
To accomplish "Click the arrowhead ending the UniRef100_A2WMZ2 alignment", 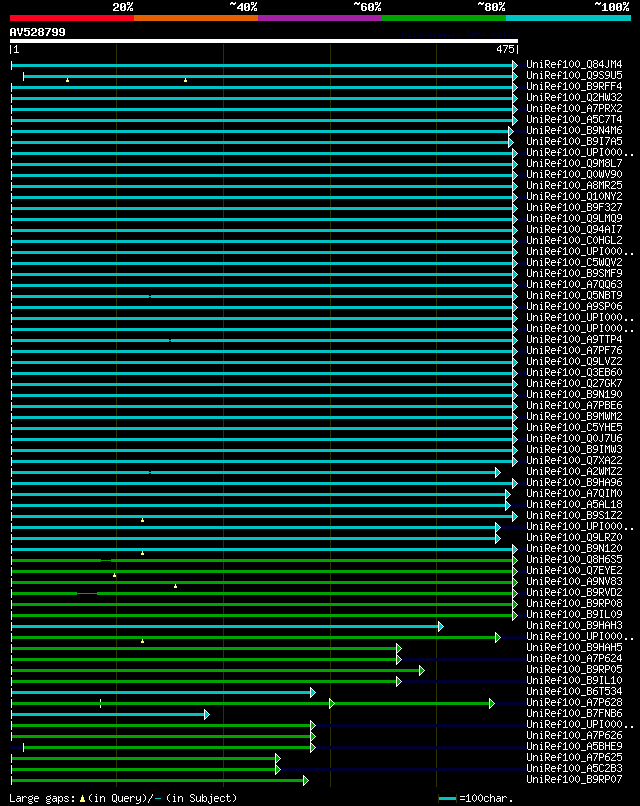I will 498,472.
